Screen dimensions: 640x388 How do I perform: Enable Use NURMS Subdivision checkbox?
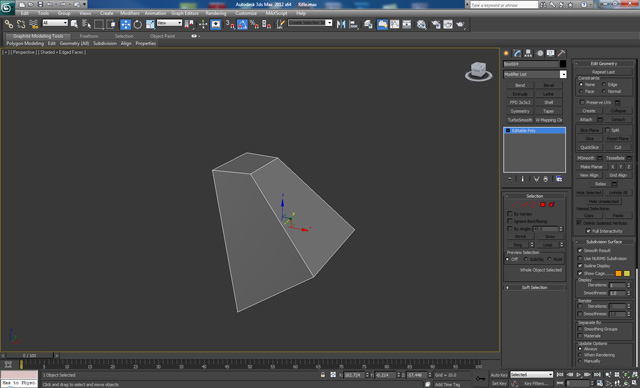(x=580, y=258)
